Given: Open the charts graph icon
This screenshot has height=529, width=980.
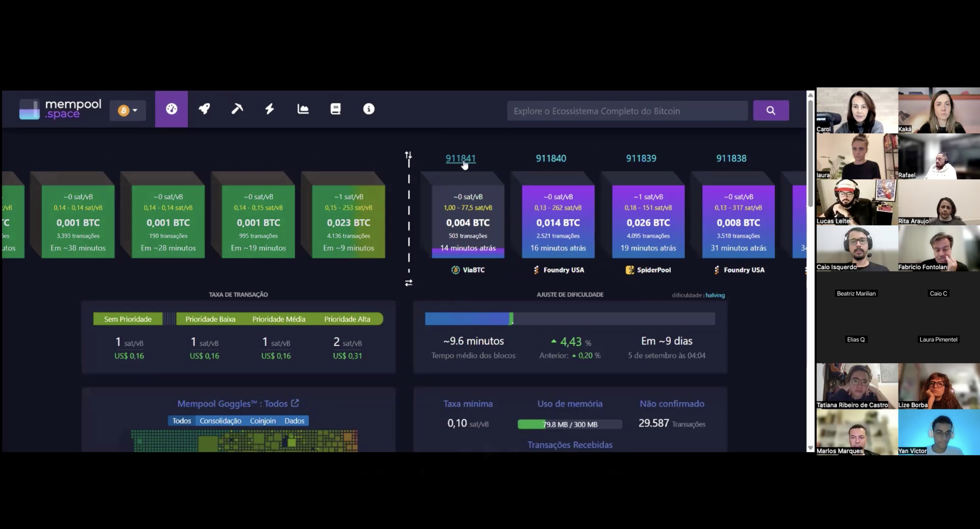Looking at the screenshot, I should click(303, 109).
